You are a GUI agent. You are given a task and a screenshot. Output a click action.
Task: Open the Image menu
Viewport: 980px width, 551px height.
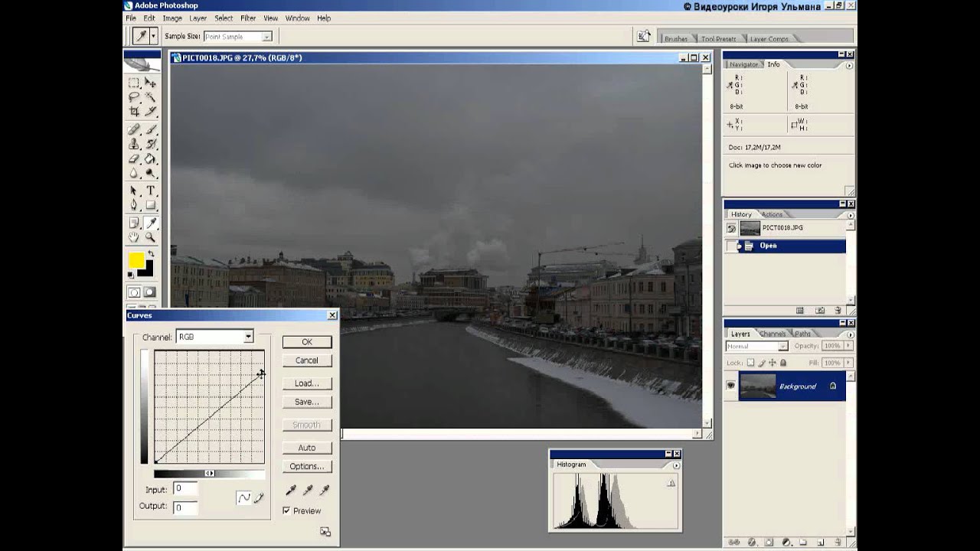tap(172, 18)
